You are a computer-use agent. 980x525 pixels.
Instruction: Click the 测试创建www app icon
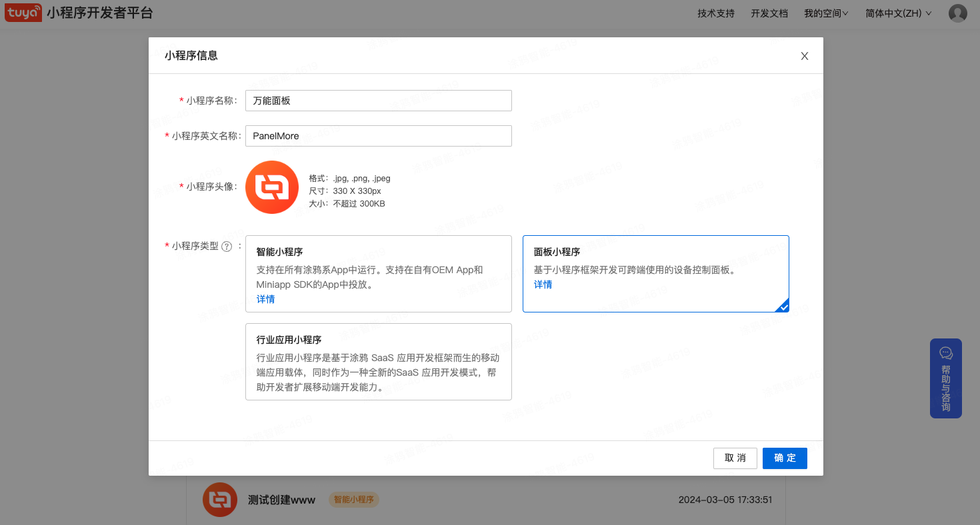click(220, 500)
